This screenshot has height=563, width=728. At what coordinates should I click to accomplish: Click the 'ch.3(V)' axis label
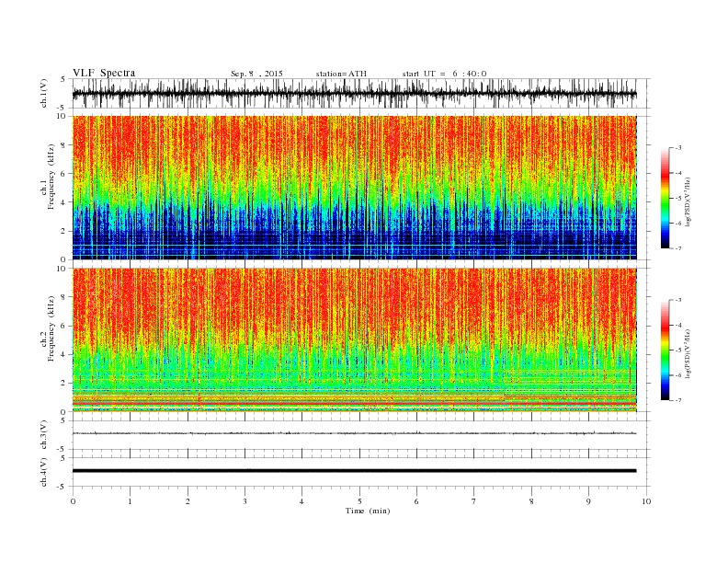(44, 435)
